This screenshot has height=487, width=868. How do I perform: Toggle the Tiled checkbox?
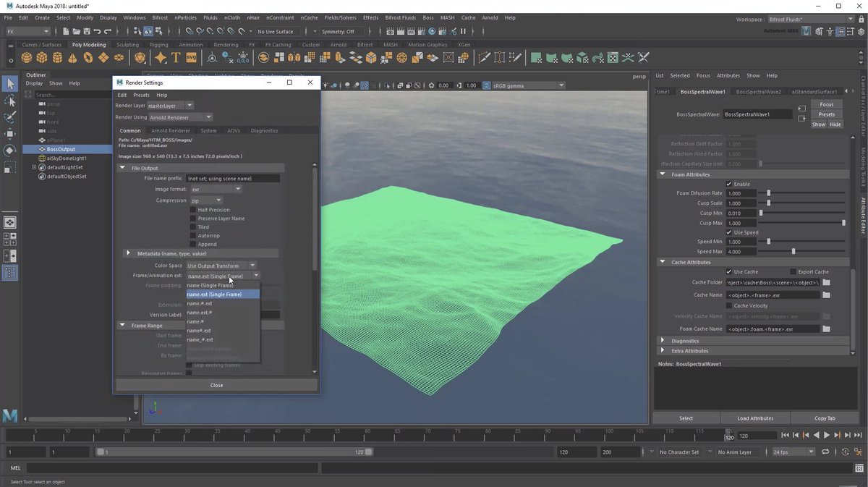(193, 227)
